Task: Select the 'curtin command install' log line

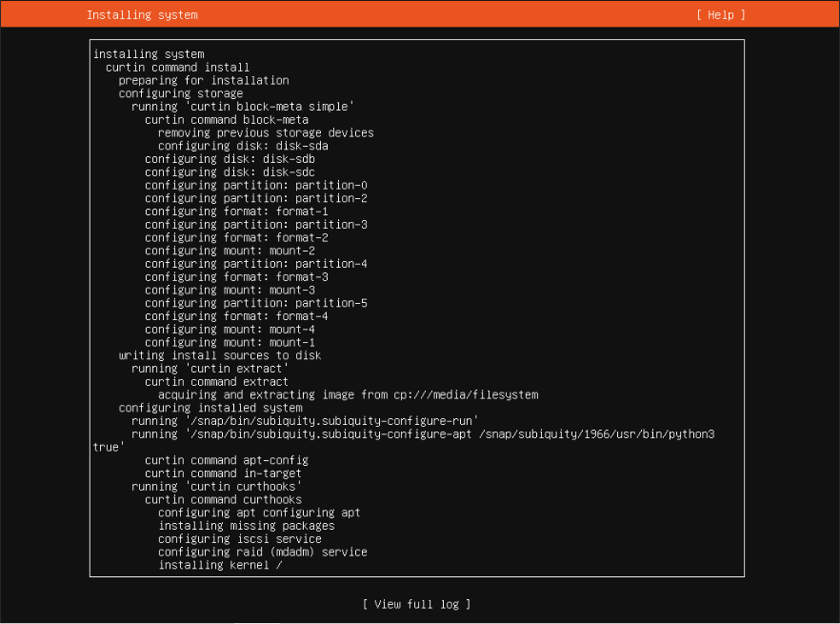Action: [177, 68]
